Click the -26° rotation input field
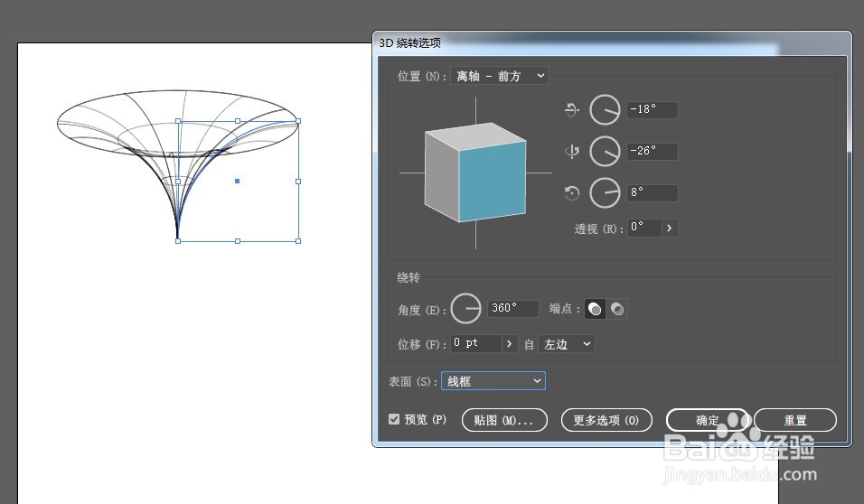The image size is (864, 504). point(653,151)
